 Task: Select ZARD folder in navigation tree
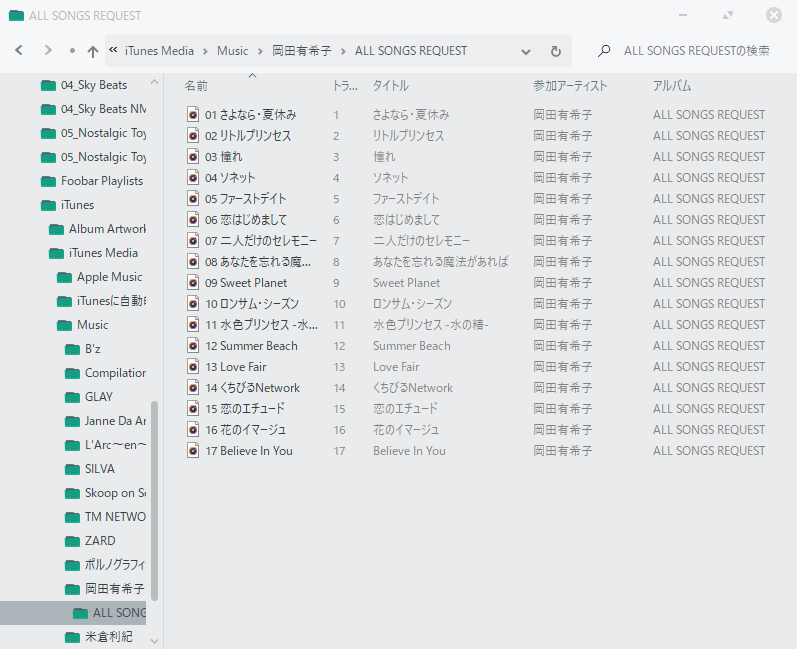click(x=100, y=541)
